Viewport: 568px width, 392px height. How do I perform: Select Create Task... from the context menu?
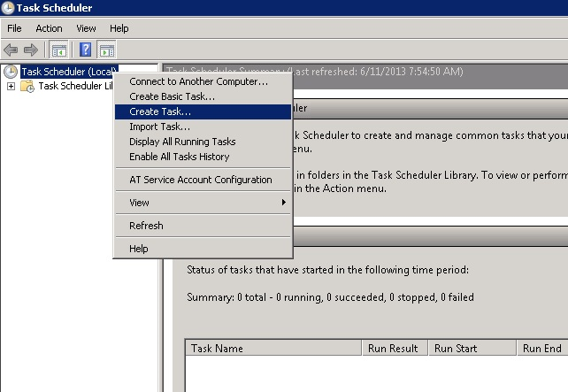click(160, 111)
